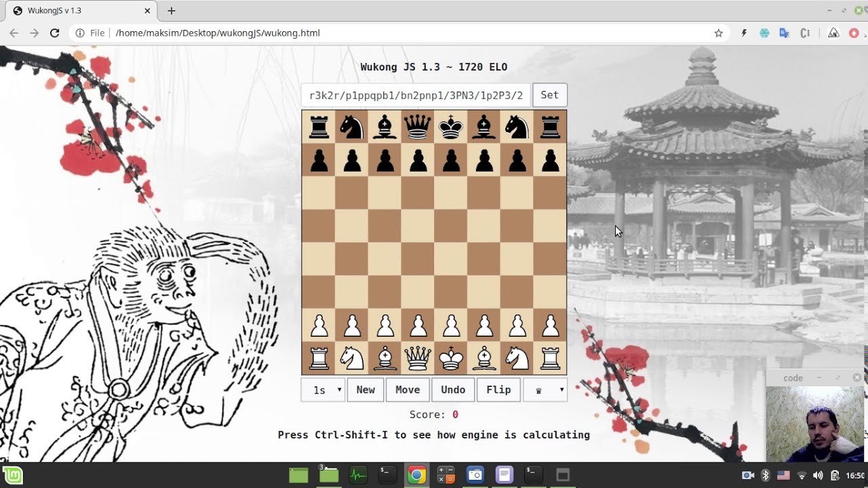Open the 1s search time dropdown
This screenshot has height=488, width=868.
(323, 390)
